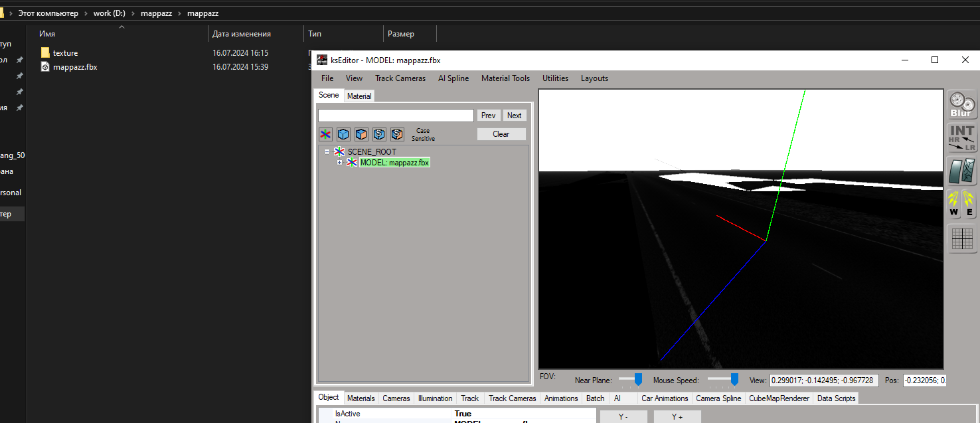
Task: Click the grid icon in right toolbar
Action: tap(961, 239)
